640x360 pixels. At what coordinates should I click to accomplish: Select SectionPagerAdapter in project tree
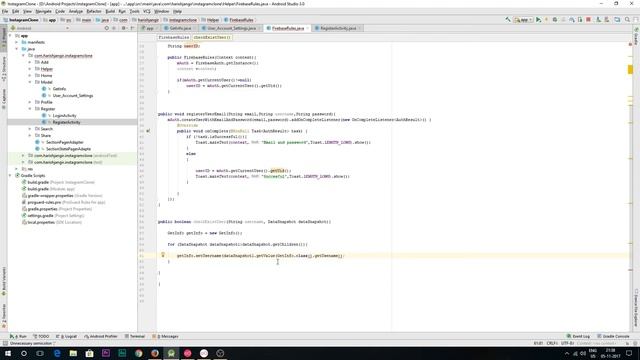pyautogui.click(x=64, y=142)
